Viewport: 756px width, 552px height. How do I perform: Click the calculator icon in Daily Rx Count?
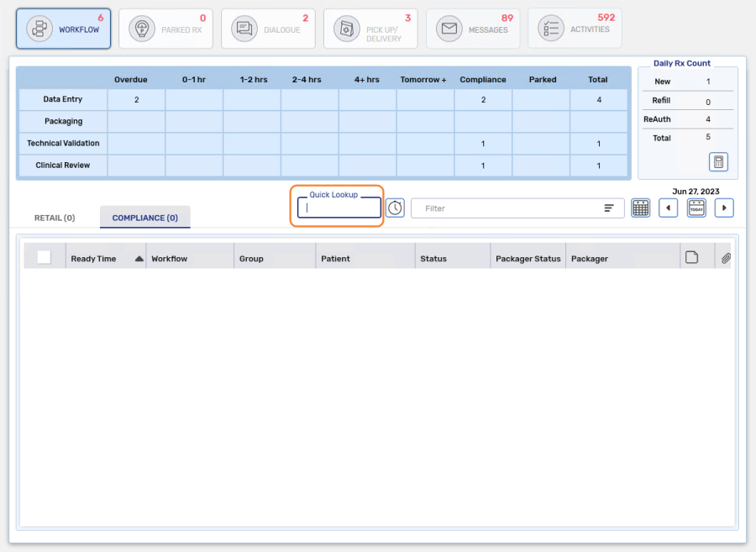pyautogui.click(x=719, y=161)
